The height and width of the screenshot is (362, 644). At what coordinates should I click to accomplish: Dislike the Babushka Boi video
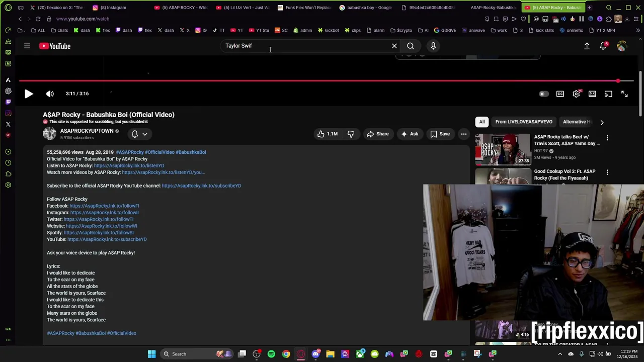tap(351, 134)
